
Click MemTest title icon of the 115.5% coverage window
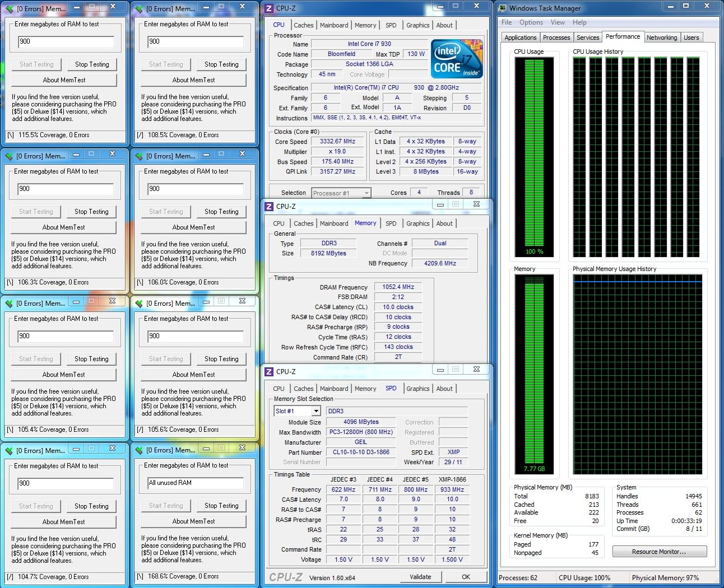coord(9,9)
